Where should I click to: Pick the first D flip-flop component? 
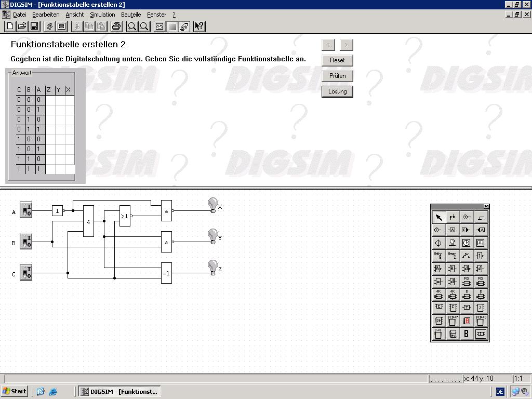(466, 295)
